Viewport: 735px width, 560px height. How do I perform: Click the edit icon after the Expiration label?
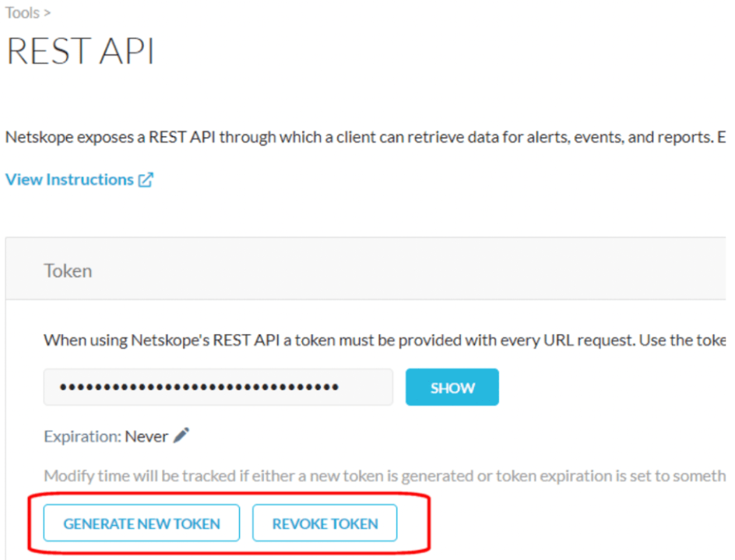(x=181, y=436)
